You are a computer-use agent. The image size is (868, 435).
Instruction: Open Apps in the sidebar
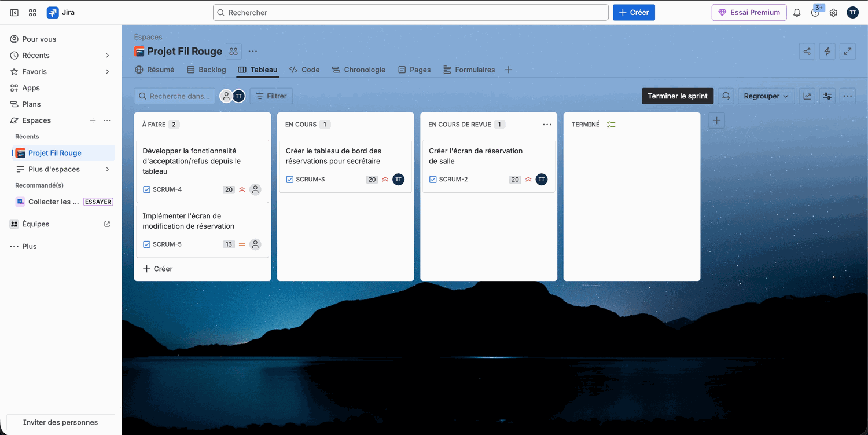point(61,88)
